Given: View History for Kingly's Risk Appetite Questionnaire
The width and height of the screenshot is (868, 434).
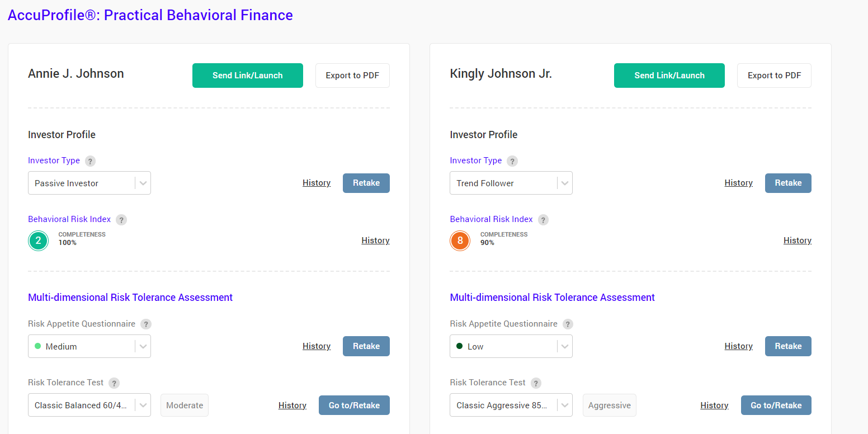Looking at the screenshot, I should 738,346.
